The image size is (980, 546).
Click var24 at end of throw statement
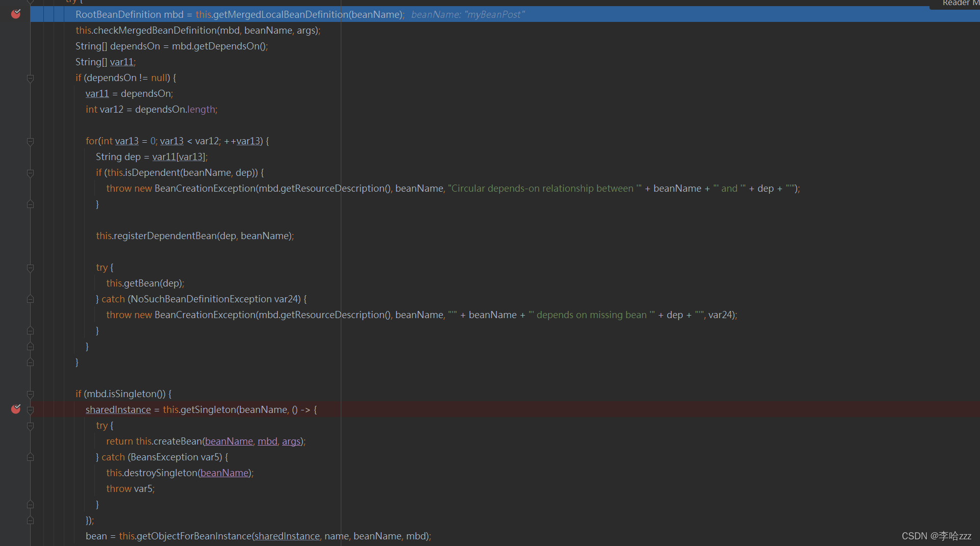tap(720, 315)
